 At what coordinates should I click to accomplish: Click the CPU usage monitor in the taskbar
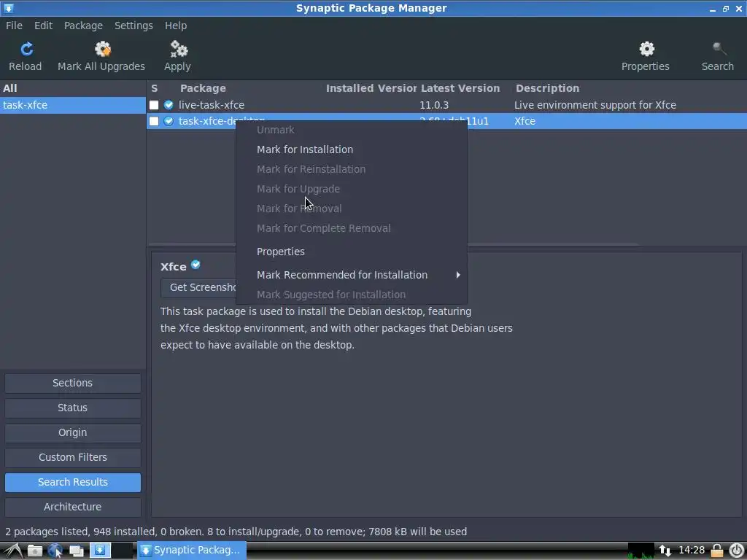point(640,551)
